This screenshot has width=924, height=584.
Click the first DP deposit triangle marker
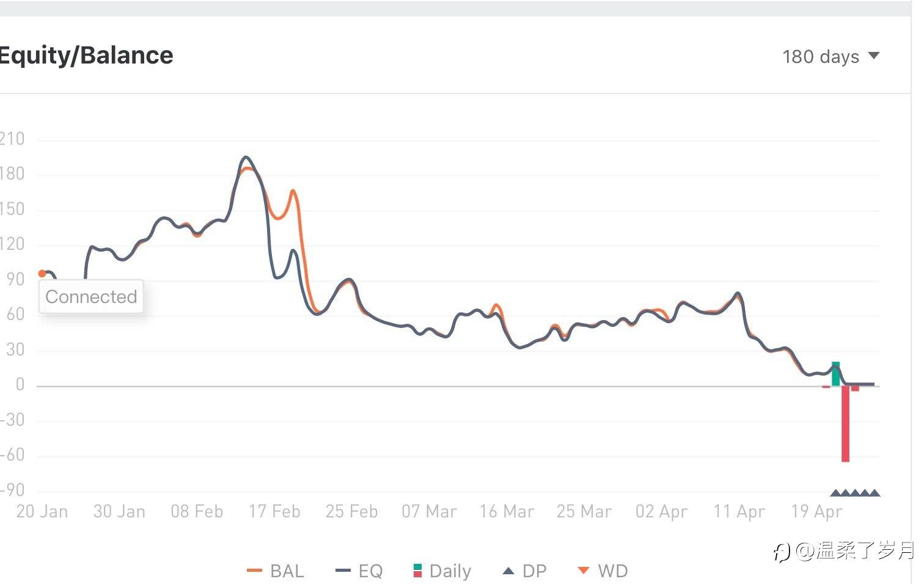pyautogui.click(x=835, y=493)
